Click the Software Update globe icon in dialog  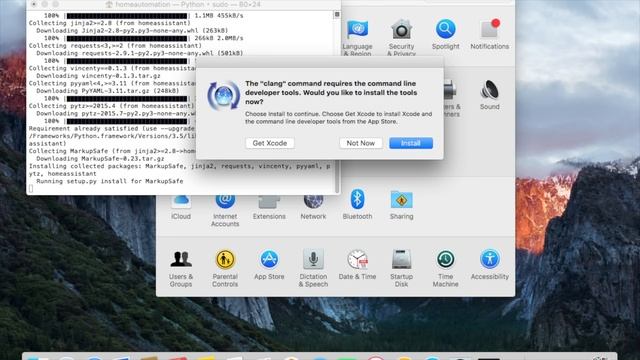pos(223,96)
